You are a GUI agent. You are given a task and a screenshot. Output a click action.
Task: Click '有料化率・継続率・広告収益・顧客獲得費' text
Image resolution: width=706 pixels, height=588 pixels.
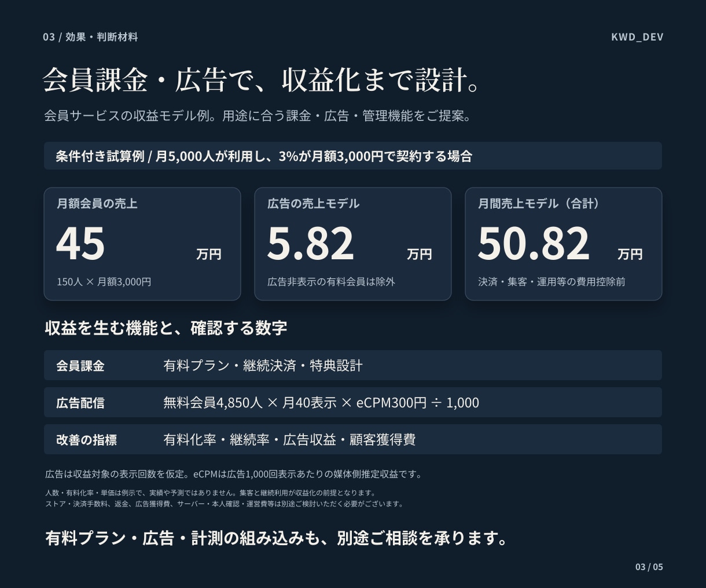point(289,440)
